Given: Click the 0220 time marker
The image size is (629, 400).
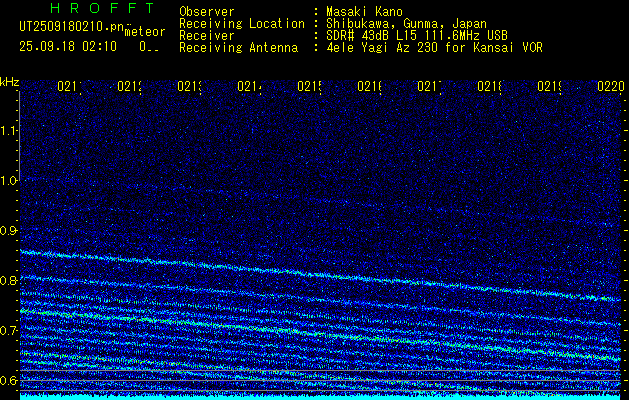Looking at the screenshot, I should click(611, 86).
